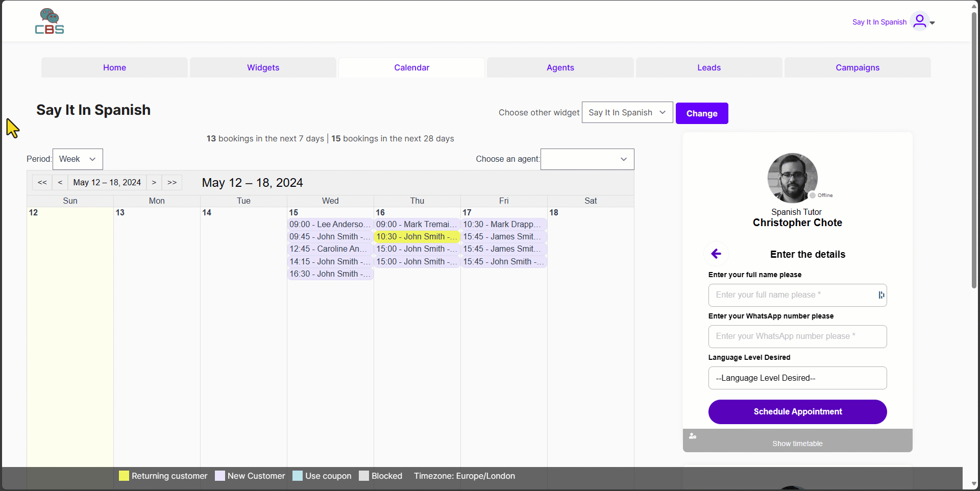Screen dimensions: 980x491
Task: Click the '>>' jump-forward calendar navigation icon
Action: pyautogui.click(x=172, y=182)
